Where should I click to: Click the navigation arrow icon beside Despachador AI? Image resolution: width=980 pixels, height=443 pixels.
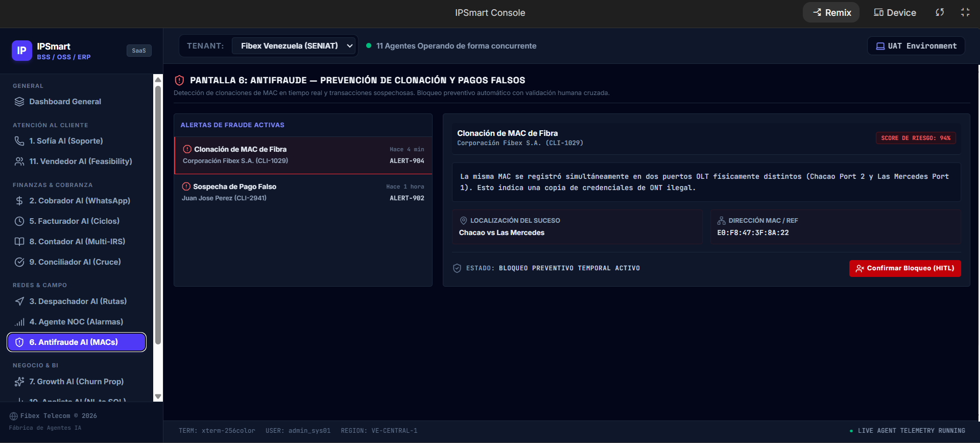(x=19, y=301)
